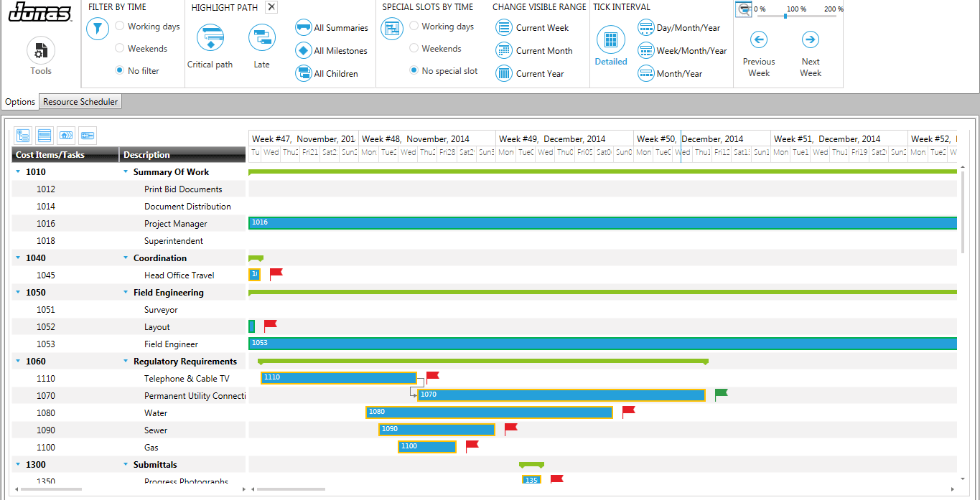Click the Late highlight icon
The width and height of the screenshot is (980, 500).
point(261,37)
